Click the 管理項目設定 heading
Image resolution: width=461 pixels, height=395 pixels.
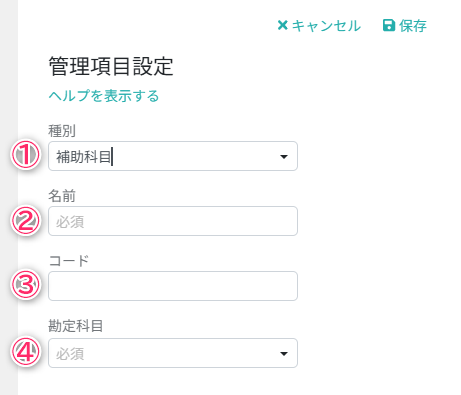[111, 66]
